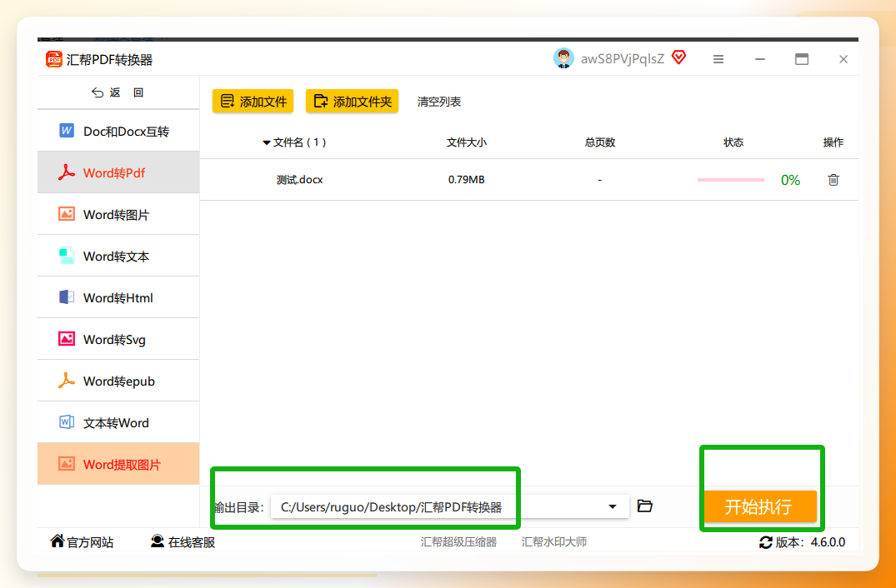Viewport: 896px width, 588px height.
Task: Toggle the 文件名 column sort arrow
Action: (266, 142)
